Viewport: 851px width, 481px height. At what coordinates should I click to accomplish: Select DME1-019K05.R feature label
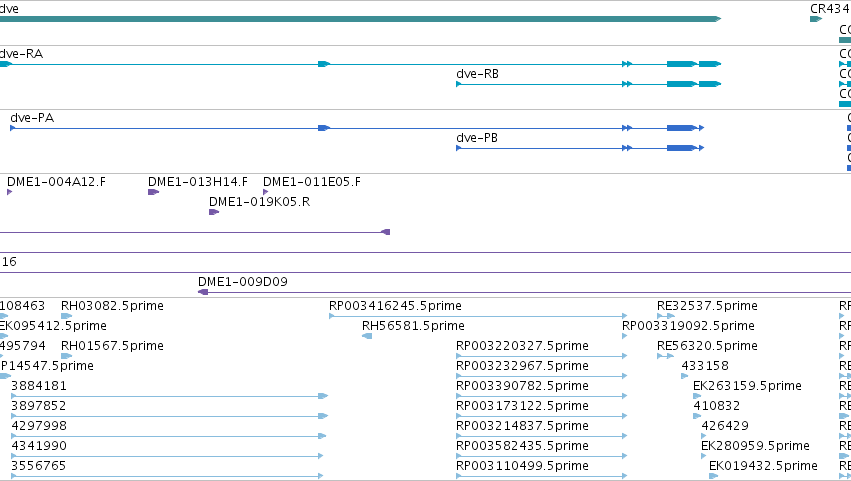tap(259, 202)
